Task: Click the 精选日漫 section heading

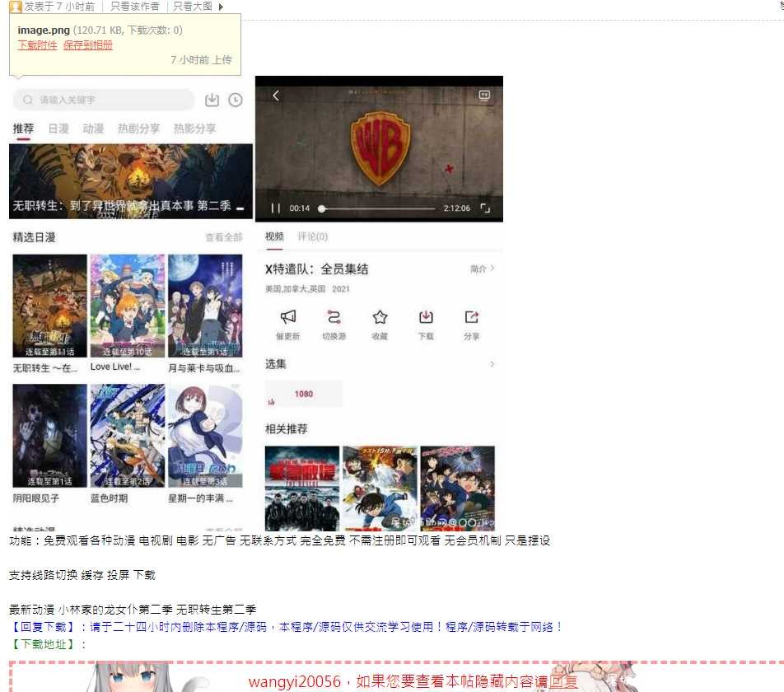Action: [34, 237]
